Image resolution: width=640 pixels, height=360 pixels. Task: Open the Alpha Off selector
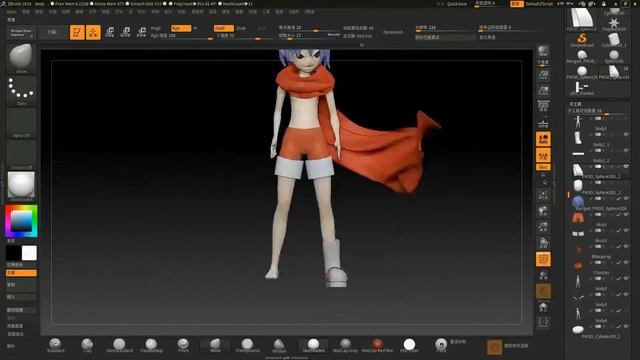pyautogui.click(x=21, y=123)
